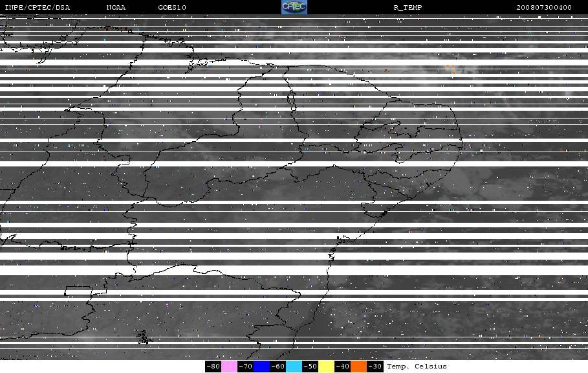This screenshot has width=588, height=373.
Task: Select the cyan -60 color swatch
Action: click(294, 367)
